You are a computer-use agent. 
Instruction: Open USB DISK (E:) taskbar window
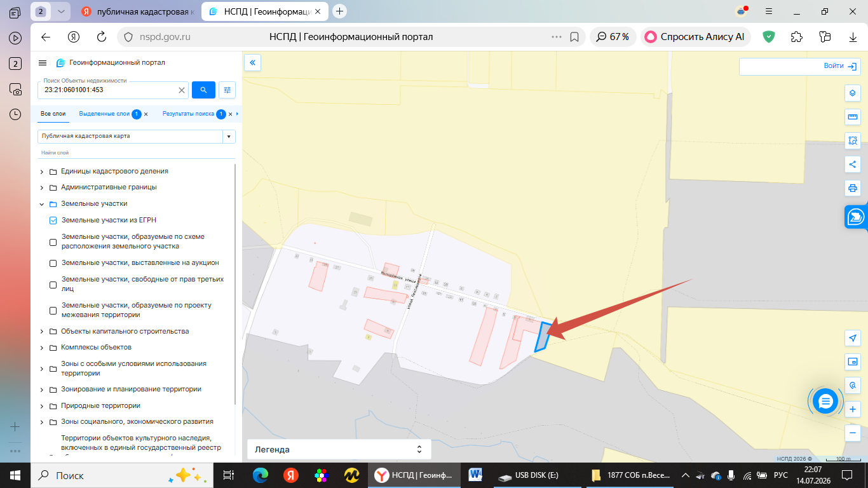click(x=537, y=475)
